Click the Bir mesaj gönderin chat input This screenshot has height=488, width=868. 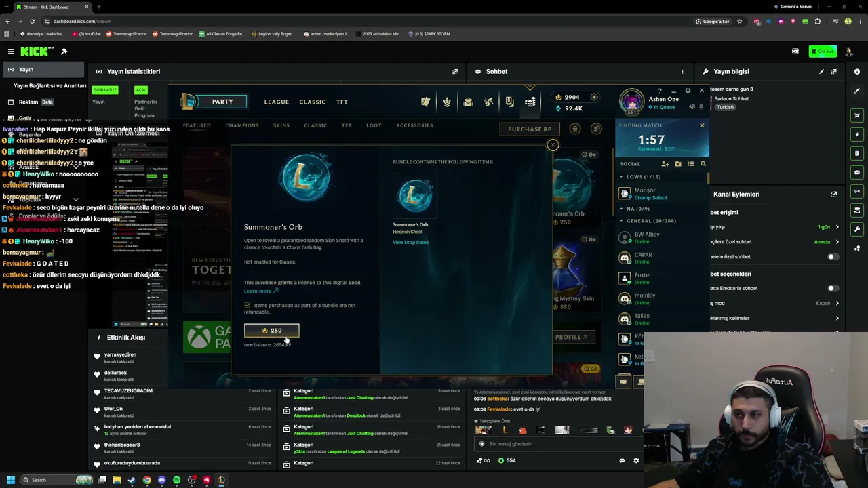click(557, 444)
